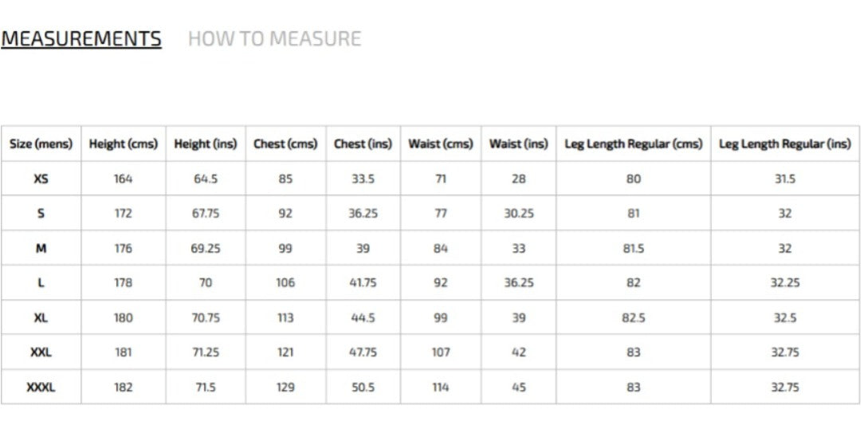The height and width of the screenshot is (421, 868).
Task: Switch to How To Measure tab
Action: (274, 39)
